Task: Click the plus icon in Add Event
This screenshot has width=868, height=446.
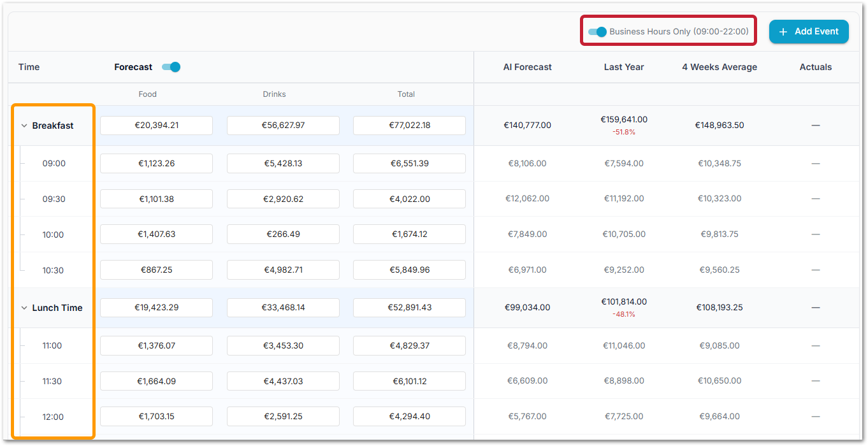Action: 783,32
